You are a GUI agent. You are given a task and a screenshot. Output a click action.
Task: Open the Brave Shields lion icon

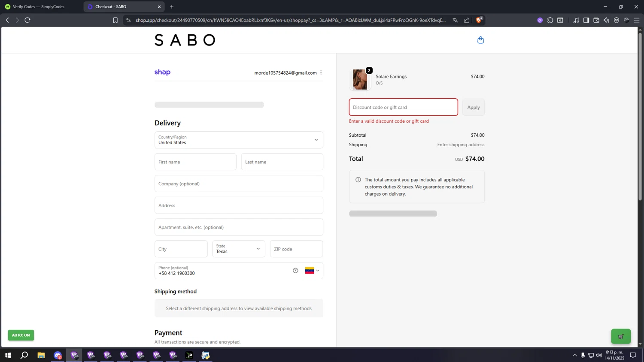click(x=479, y=20)
